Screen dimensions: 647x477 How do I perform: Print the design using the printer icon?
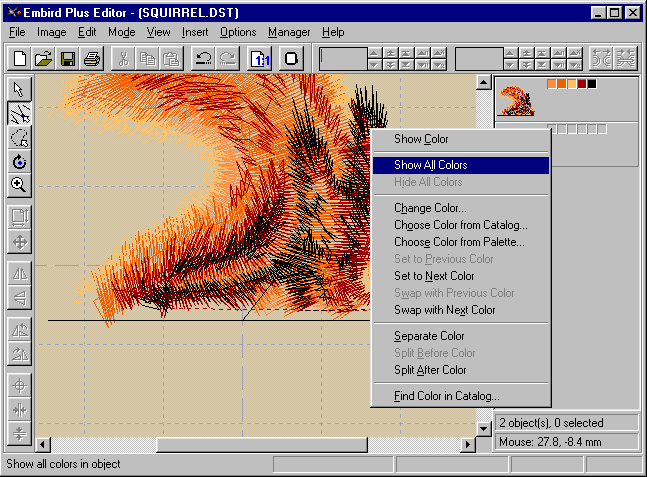92,59
